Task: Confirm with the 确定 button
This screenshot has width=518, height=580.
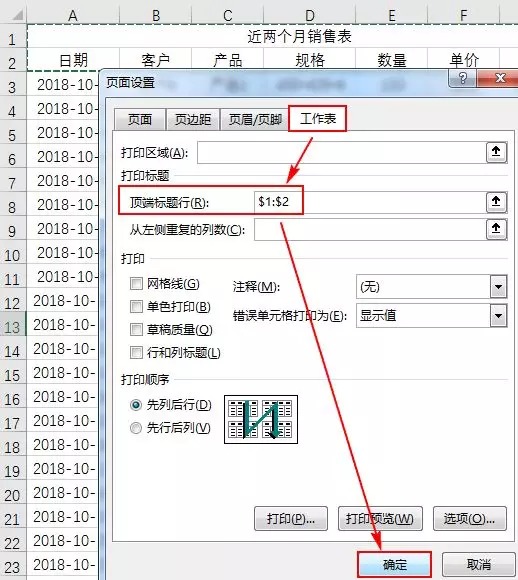Action: coord(394,564)
